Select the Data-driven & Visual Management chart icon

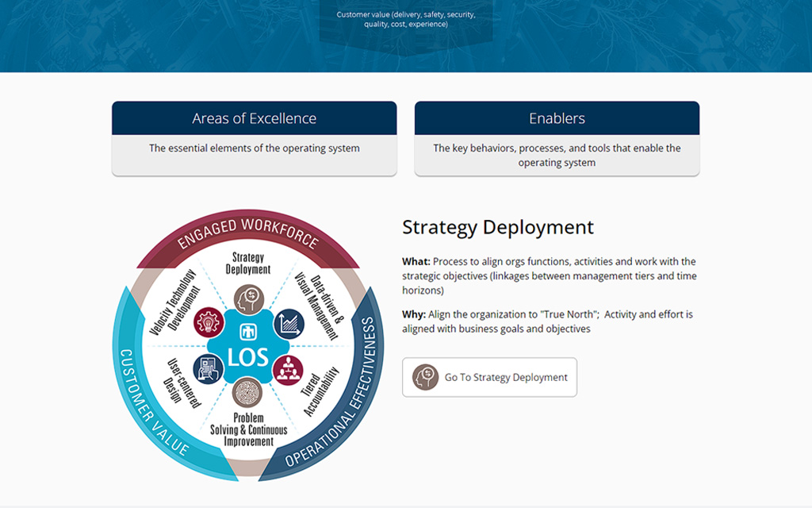point(289,324)
